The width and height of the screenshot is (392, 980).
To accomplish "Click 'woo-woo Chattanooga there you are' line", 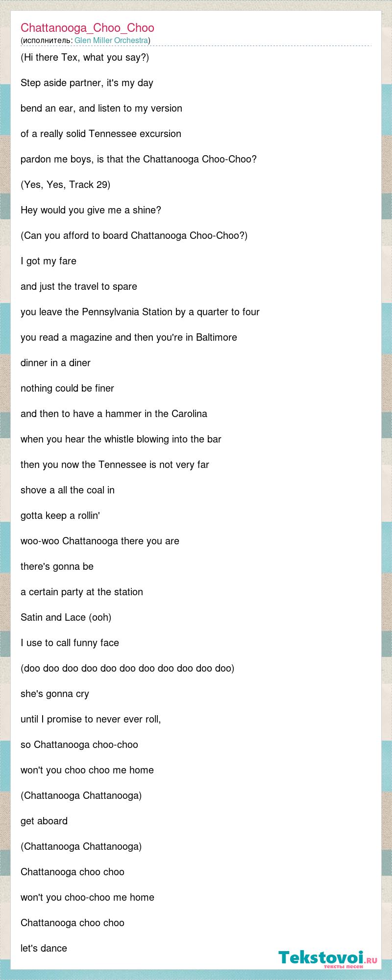I will coord(100,541).
